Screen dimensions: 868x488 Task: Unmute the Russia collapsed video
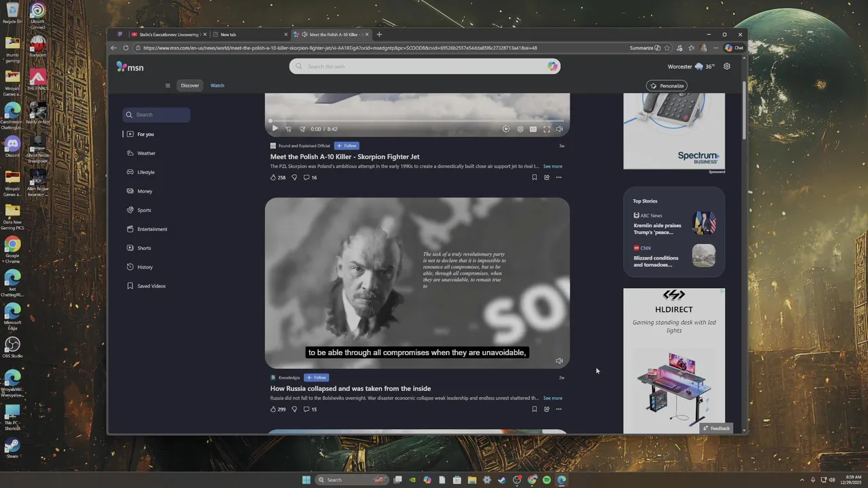click(x=559, y=361)
